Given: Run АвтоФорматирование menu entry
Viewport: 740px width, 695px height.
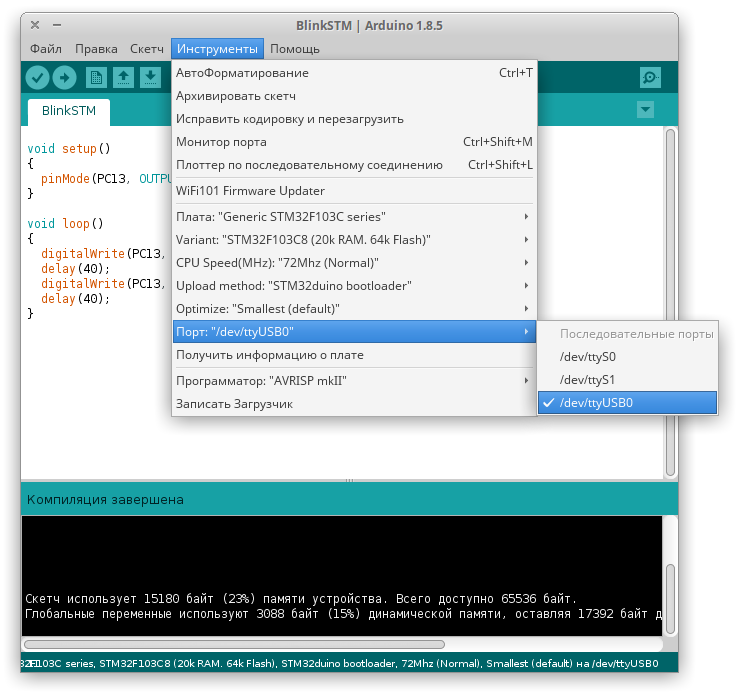Looking at the screenshot, I should click(x=354, y=73).
